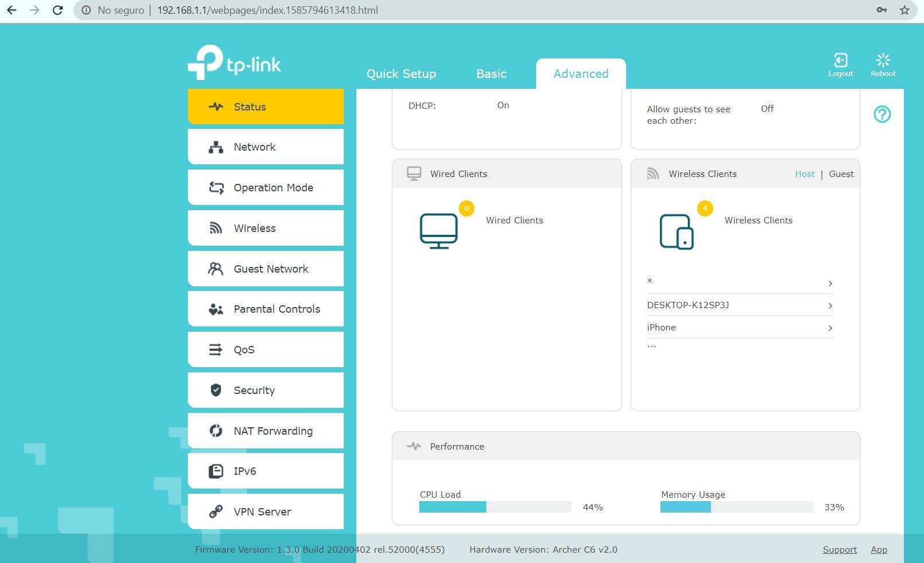Reload the page in browser
The height and width of the screenshot is (563, 924).
[x=57, y=10]
